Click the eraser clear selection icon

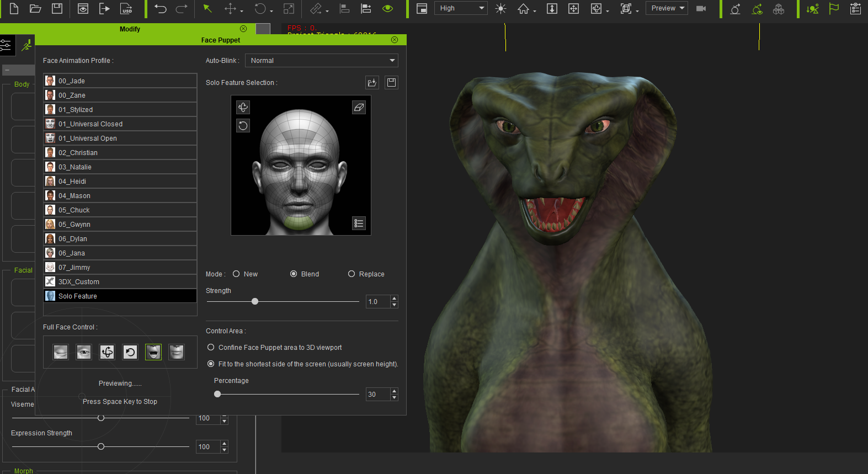(x=359, y=107)
